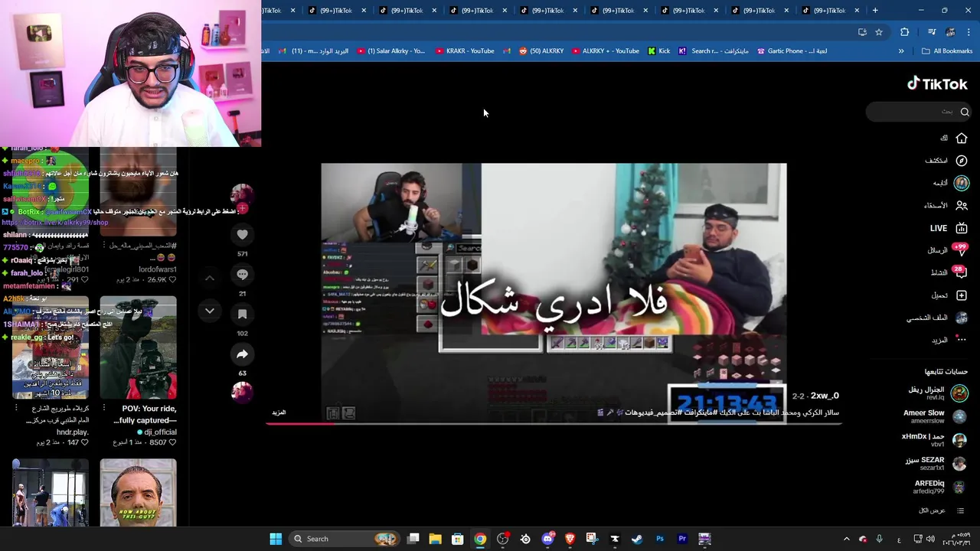This screenshot has width=980, height=551.
Task: Click the TikTok logo
Action: (937, 84)
